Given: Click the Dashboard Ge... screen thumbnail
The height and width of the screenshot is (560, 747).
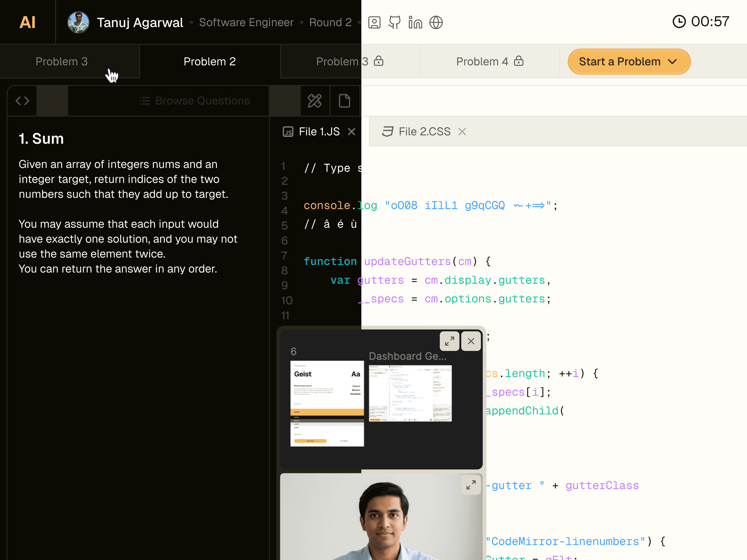Looking at the screenshot, I should click(410, 393).
